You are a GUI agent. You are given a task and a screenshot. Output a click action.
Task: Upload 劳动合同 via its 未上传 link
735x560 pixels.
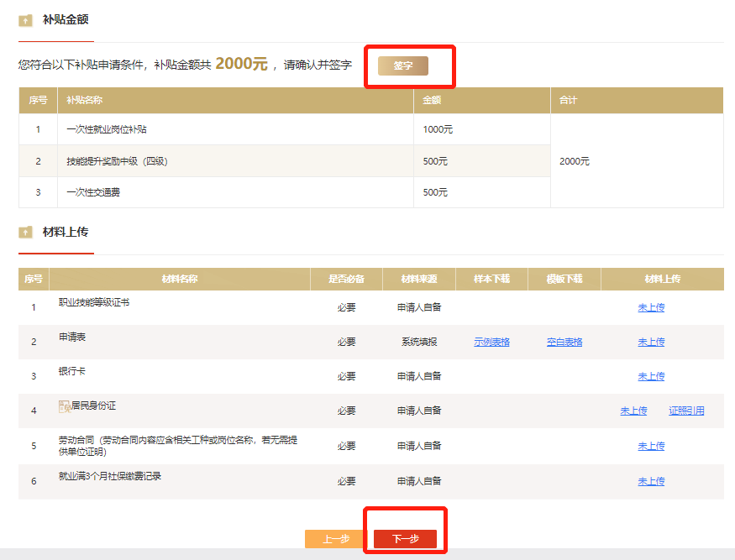coord(651,446)
